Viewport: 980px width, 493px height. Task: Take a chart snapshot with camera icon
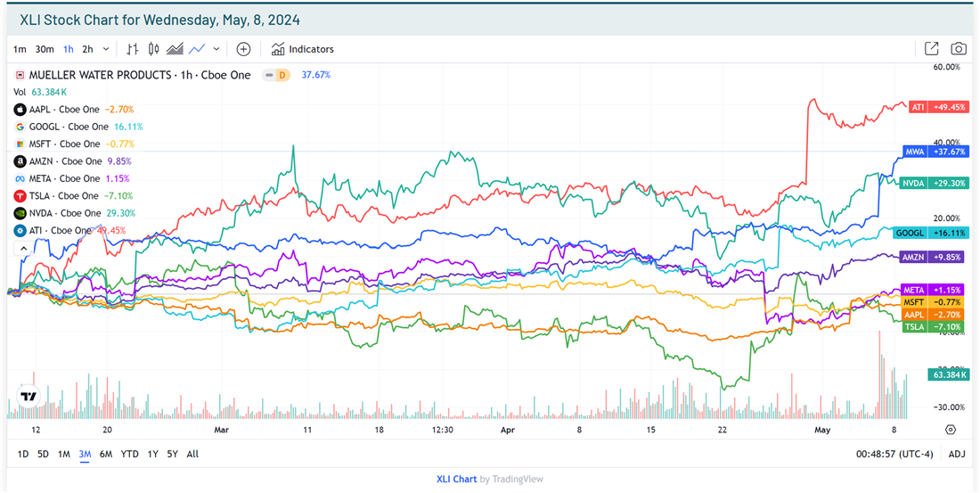click(959, 49)
